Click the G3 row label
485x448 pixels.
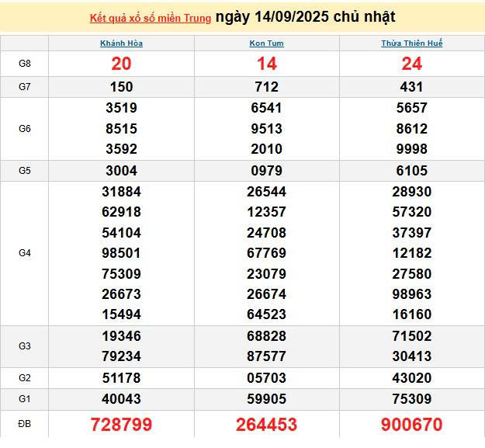click(24, 346)
